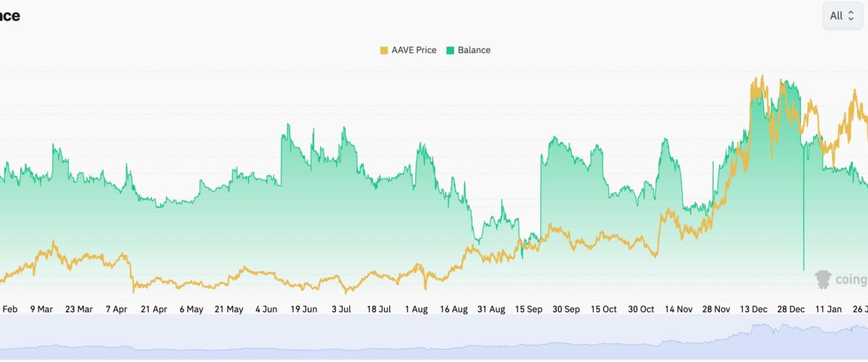Click the "13 Dec" date label
This screenshot has height=362, width=868.
[754, 309]
